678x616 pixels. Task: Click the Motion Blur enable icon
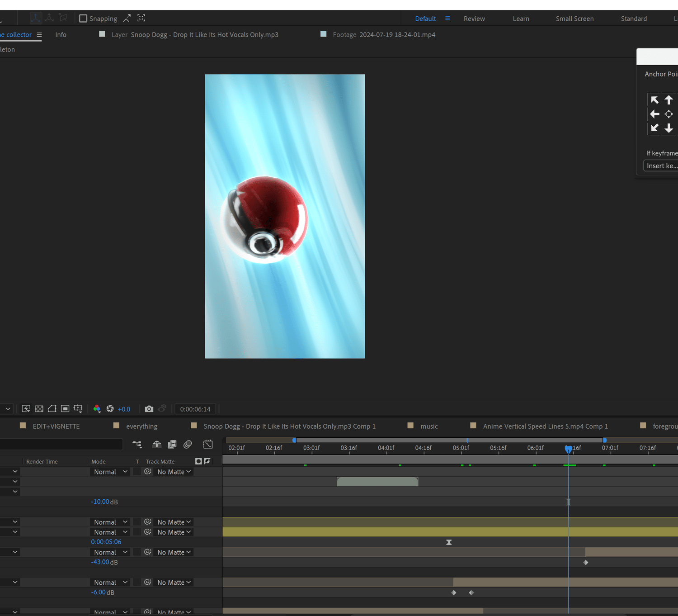click(188, 444)
